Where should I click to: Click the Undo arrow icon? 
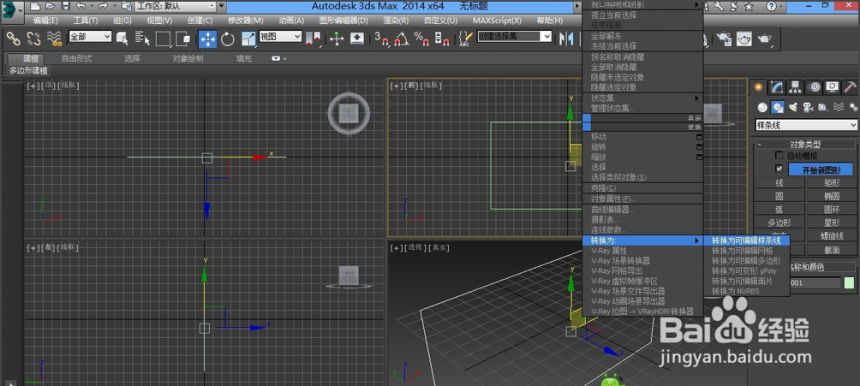(x=81, y=7)
